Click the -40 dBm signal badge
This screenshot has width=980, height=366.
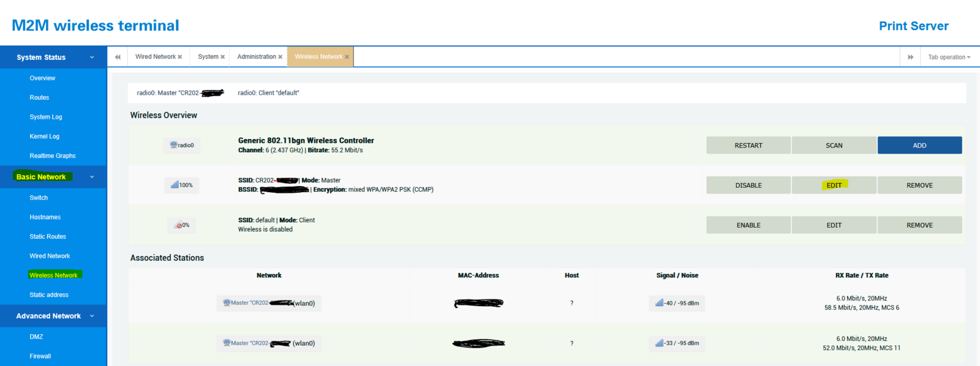677,303
